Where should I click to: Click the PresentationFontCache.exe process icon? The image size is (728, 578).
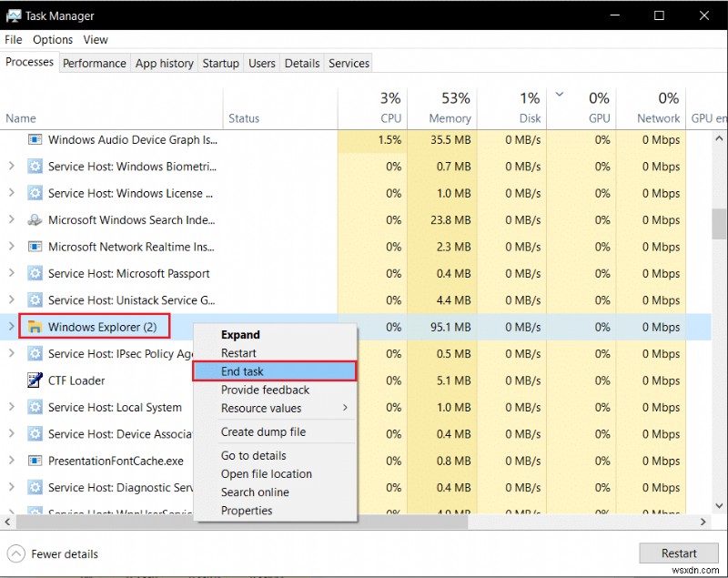tap(35, 461)
